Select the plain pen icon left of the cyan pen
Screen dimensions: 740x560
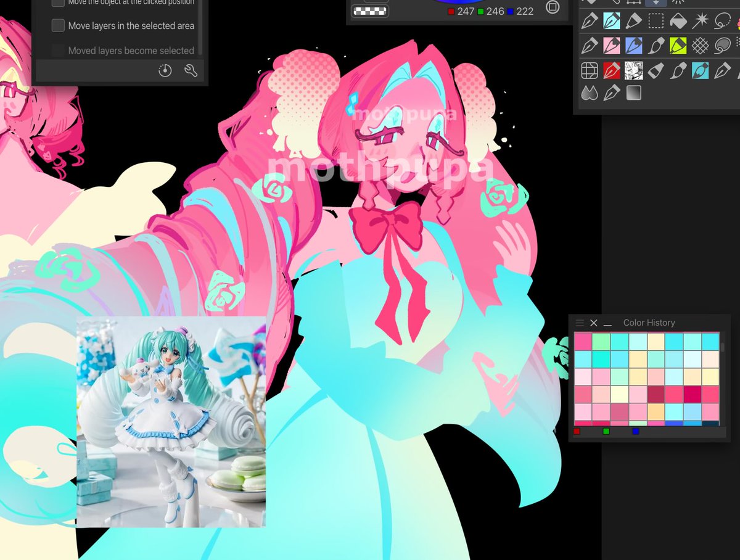pyautogui.click(x=590, y=21)
